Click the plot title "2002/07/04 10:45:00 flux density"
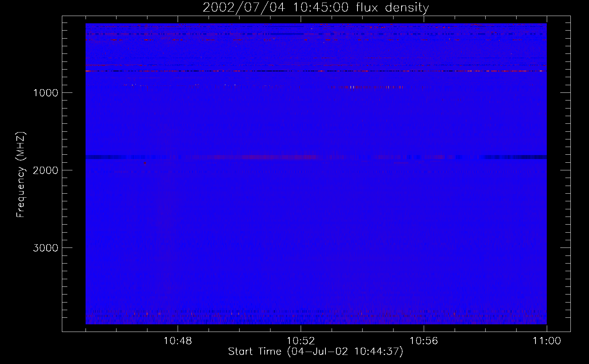Viewport: 589px width, 364px height. tap(316, 7)
